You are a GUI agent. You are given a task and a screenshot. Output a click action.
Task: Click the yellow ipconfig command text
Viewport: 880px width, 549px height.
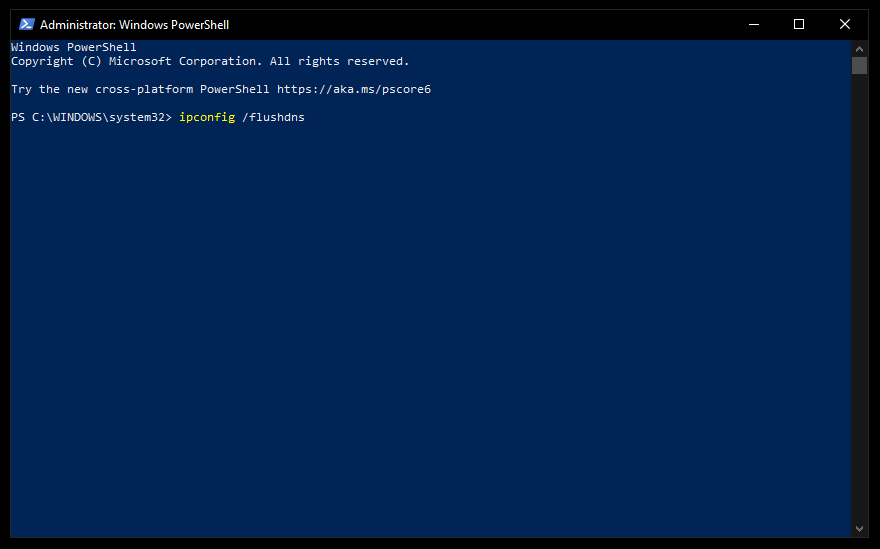click(x=206, y=118)
